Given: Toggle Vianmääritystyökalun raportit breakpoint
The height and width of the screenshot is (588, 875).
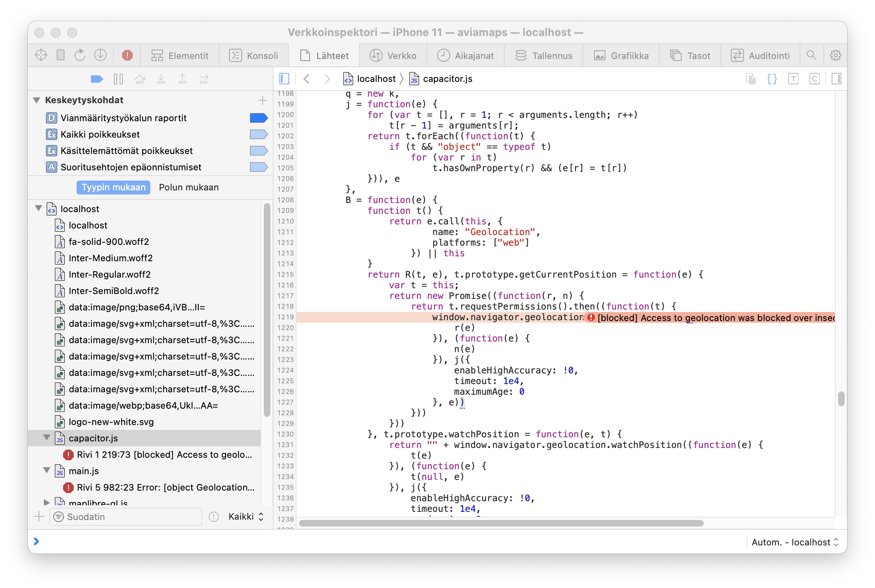Looking at the screenshot, I should [259, 118].
